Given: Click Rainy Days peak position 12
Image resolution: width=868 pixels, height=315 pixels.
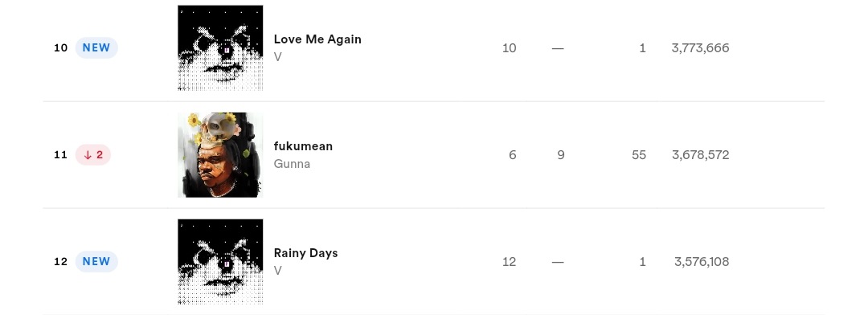Looking at the screenshot, I should point(510,262).
